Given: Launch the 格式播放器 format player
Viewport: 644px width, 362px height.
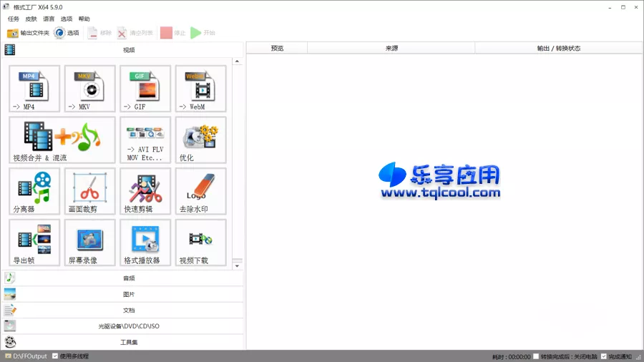Looking at the screenshot, I should pyautogui.click(x=145, y=243).
